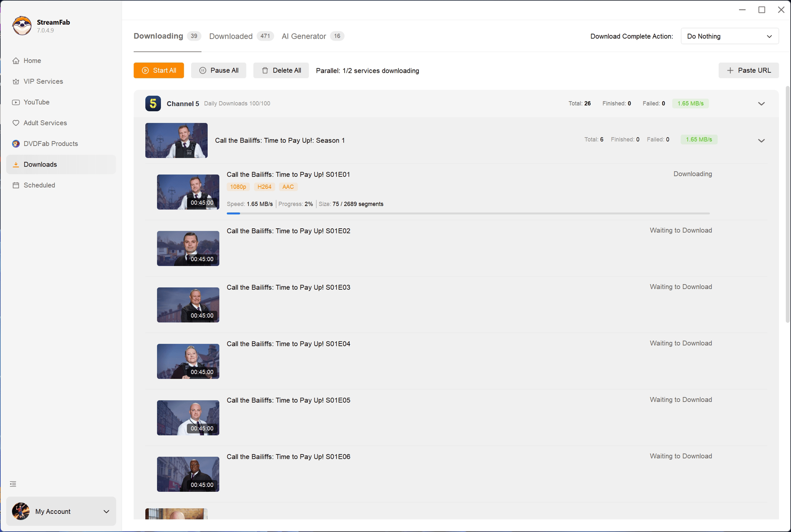Click the Adult Services heart icon

tap(16, 123)
